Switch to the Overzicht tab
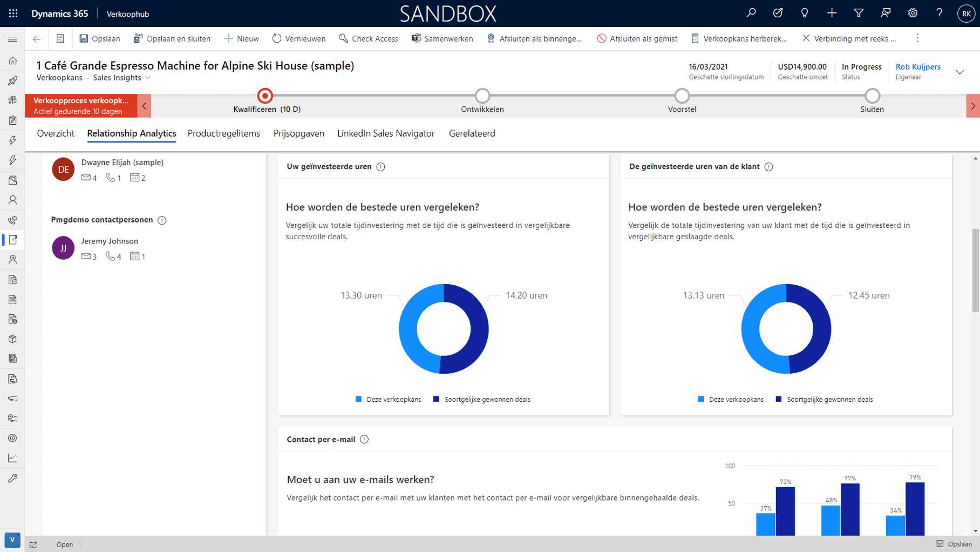The image size is (980, 552). coord(56,133)
